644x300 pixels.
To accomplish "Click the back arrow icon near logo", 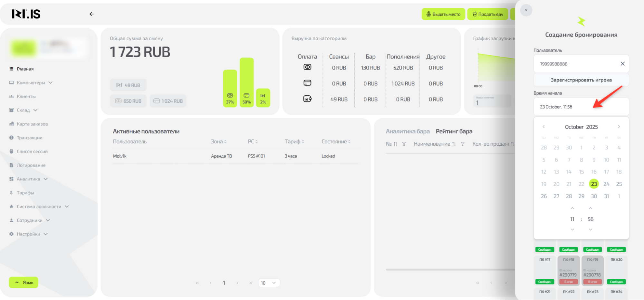I will tap(91, 14).
